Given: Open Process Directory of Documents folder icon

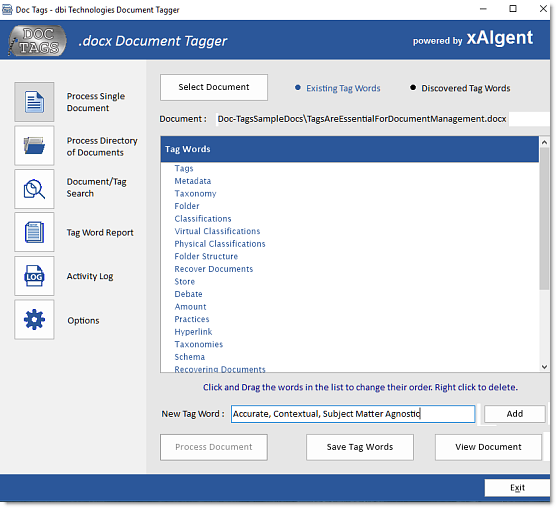Looking at the screenshot, I should pyautogui.click(x=34, y=146).
